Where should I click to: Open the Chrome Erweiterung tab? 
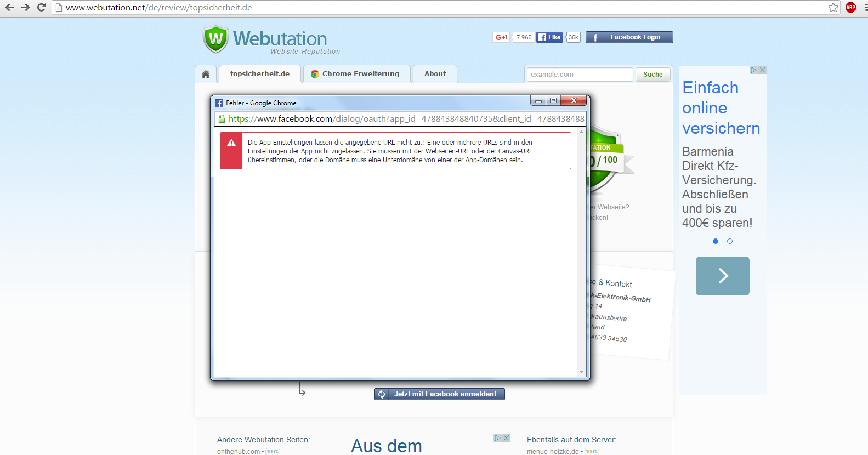357,74
